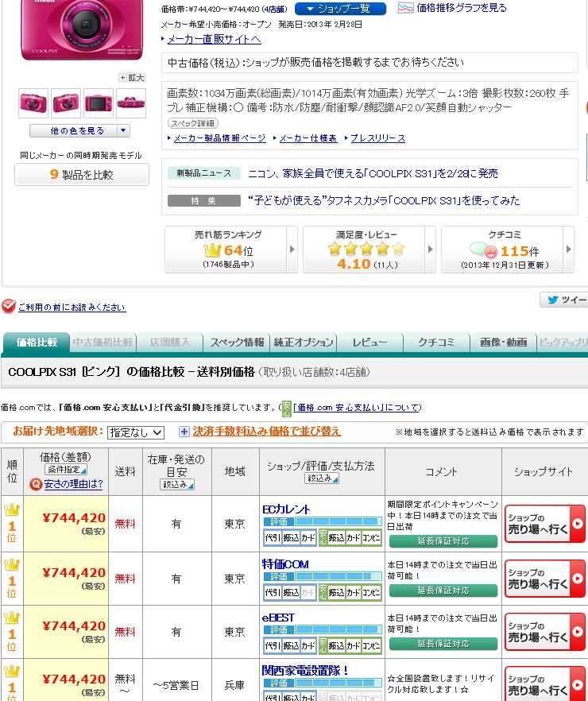Open the メーカー製品情報ページ link

click(219, 138)
